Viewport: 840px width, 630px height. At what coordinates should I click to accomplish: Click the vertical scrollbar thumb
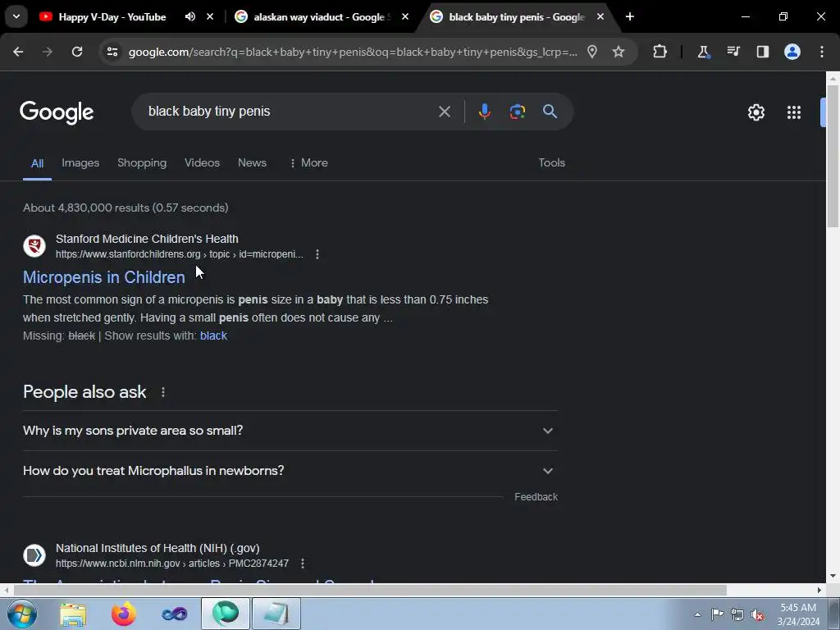pos(833,157)
